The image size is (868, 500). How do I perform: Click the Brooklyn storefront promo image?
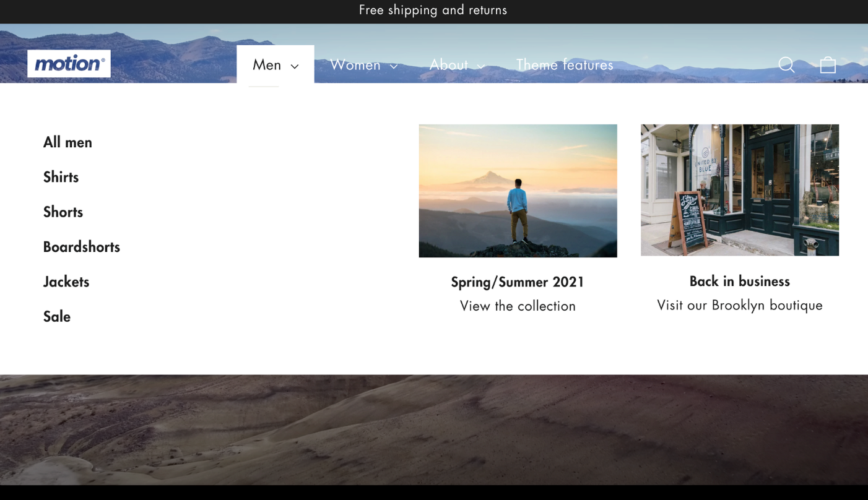(739, 190)
